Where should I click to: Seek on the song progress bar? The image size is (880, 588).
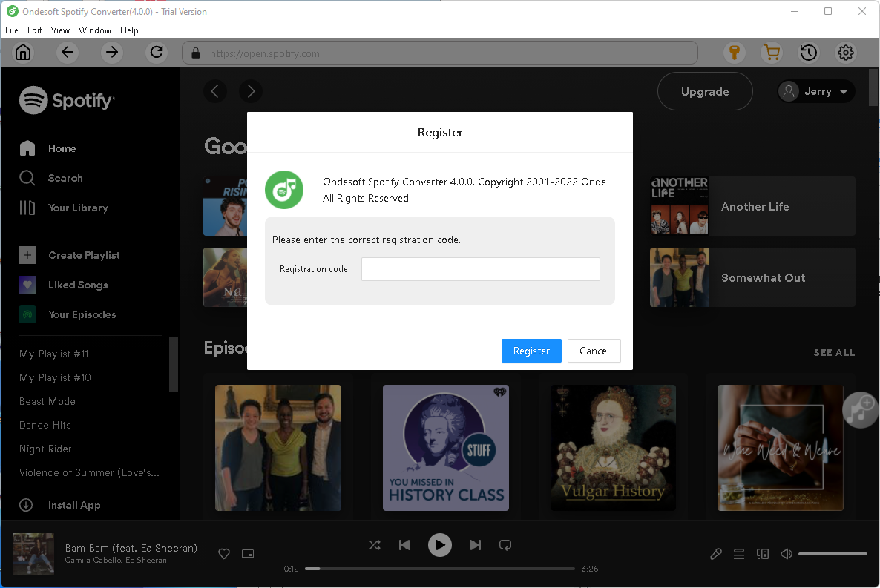pos(440,569)
